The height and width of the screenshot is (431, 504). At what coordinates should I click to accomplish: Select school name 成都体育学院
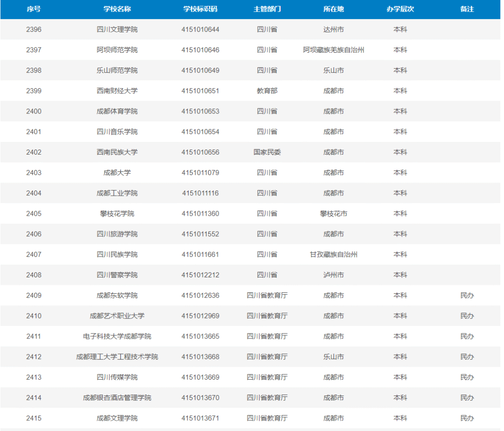117,111
